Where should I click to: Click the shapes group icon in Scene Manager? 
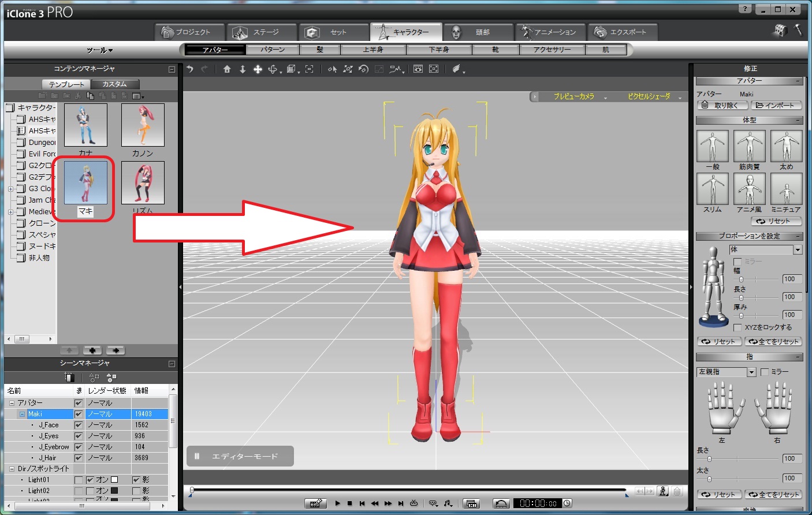[x=111, y=377]
